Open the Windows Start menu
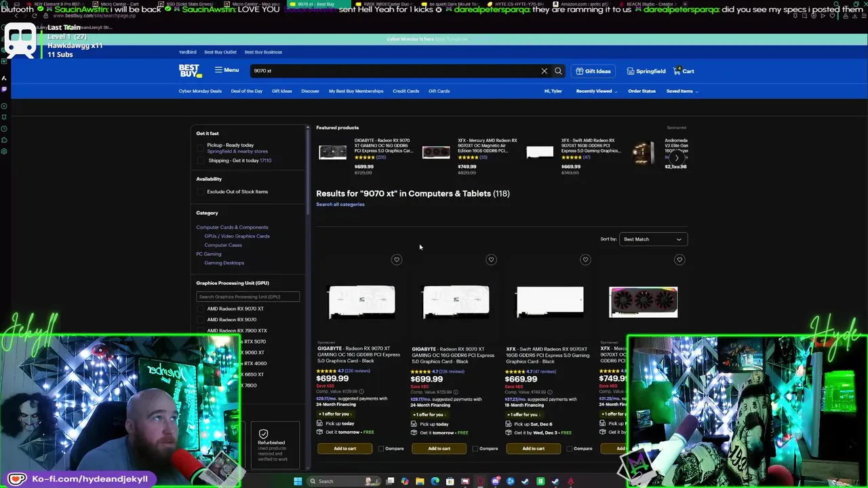 pyautogui.click(x=297, y=481)
